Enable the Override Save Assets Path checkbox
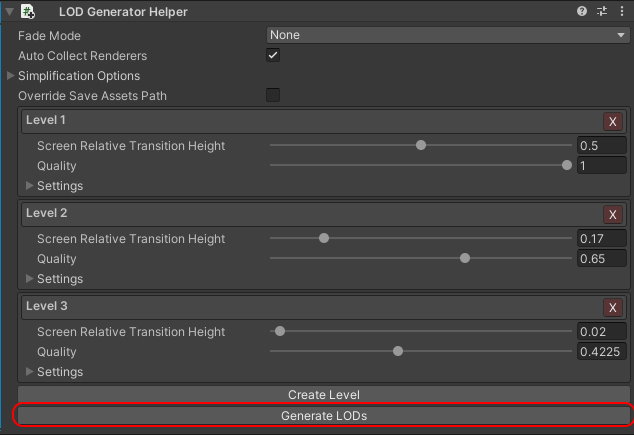 click(273, 96)
